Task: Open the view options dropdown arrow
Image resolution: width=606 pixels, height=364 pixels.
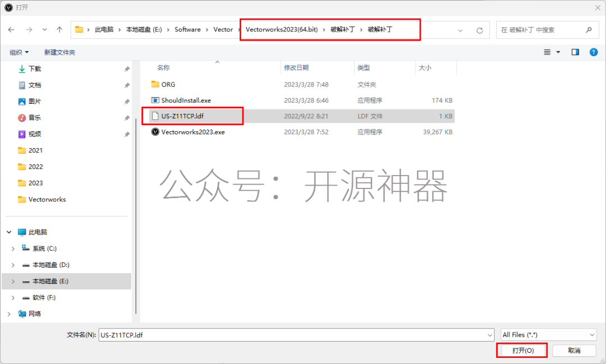Action: [558, 52]
